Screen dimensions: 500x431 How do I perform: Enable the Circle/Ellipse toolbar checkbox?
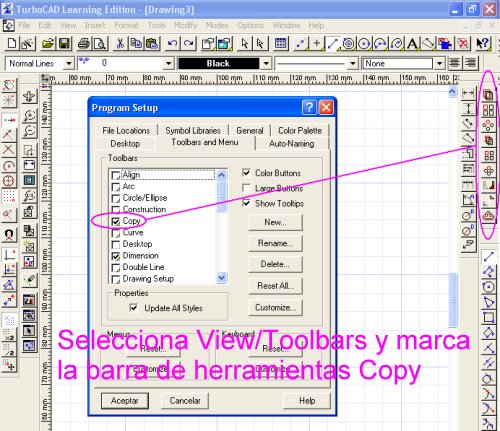pos(116,198)
